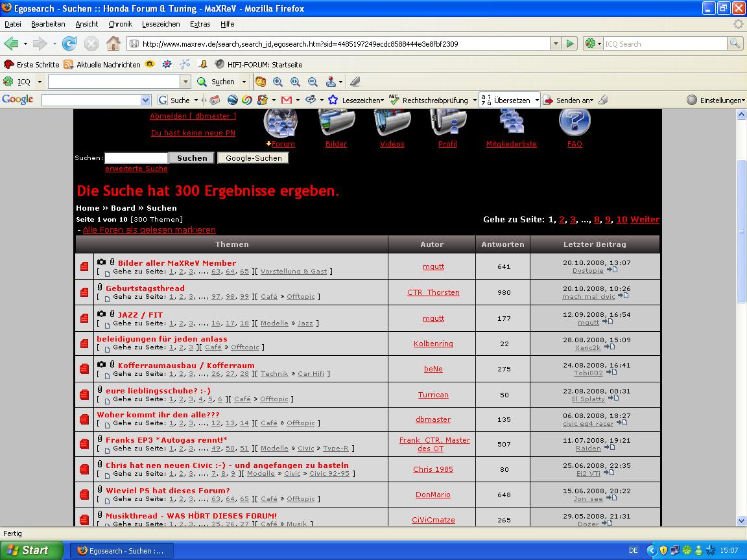
Task: Open the Ansicht menu
Action: click(87, 24)
